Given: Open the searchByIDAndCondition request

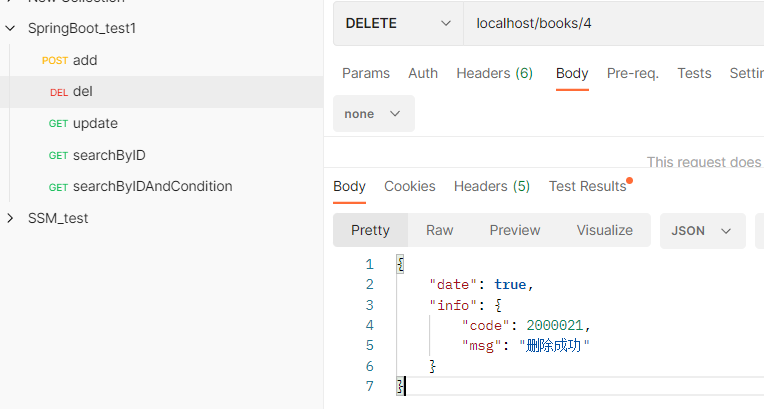Looking at the screenshot, I should click(152, 186).
